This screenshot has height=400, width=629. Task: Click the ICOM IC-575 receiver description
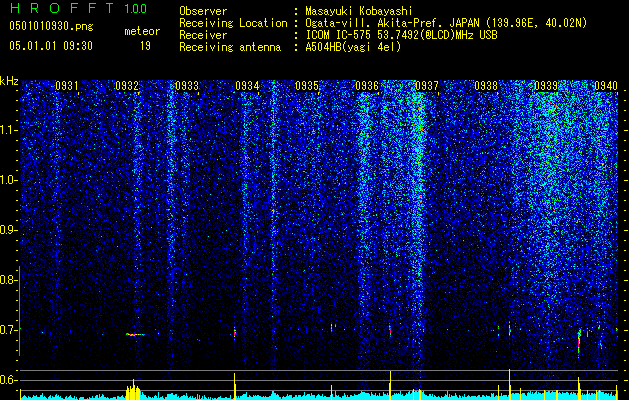(401, 35)
